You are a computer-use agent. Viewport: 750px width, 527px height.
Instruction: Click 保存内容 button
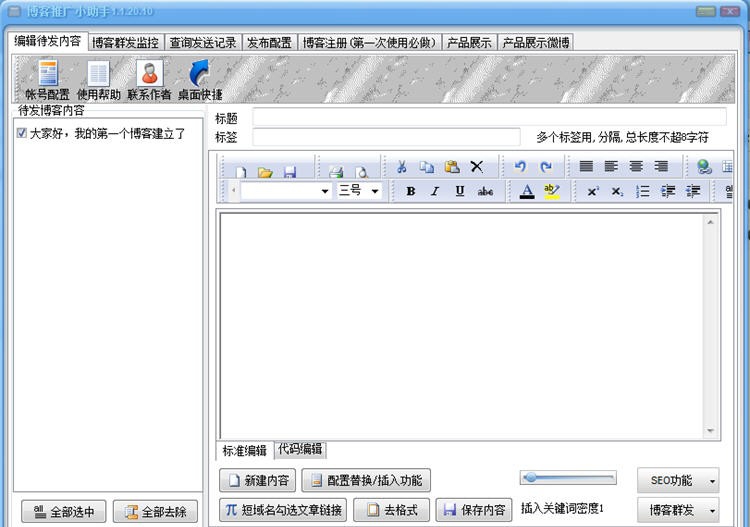[x=474, y=510]
